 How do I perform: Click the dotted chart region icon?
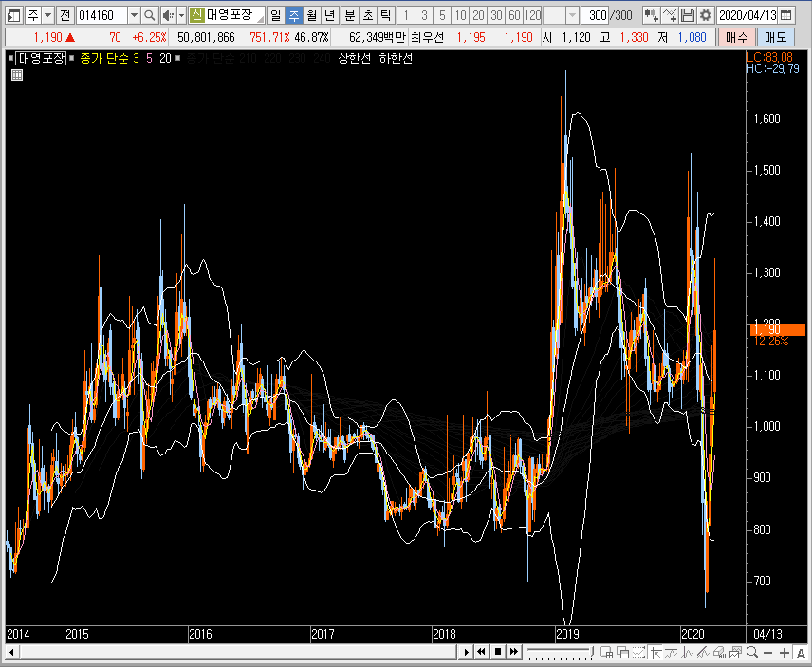(x=639, y=653)
